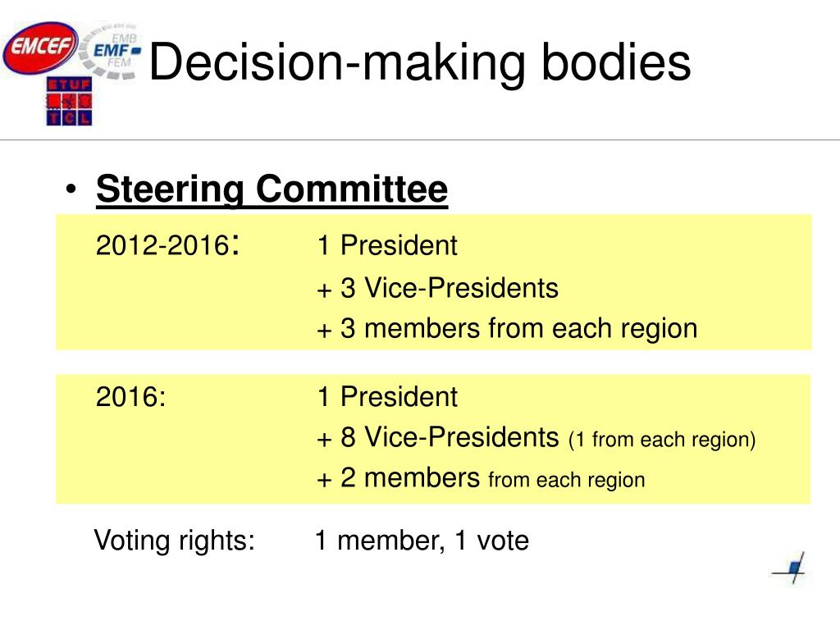Select the '+ 8 Vice-Presidents' text
Screen dimensions: 840x630
tap(438, 436)
